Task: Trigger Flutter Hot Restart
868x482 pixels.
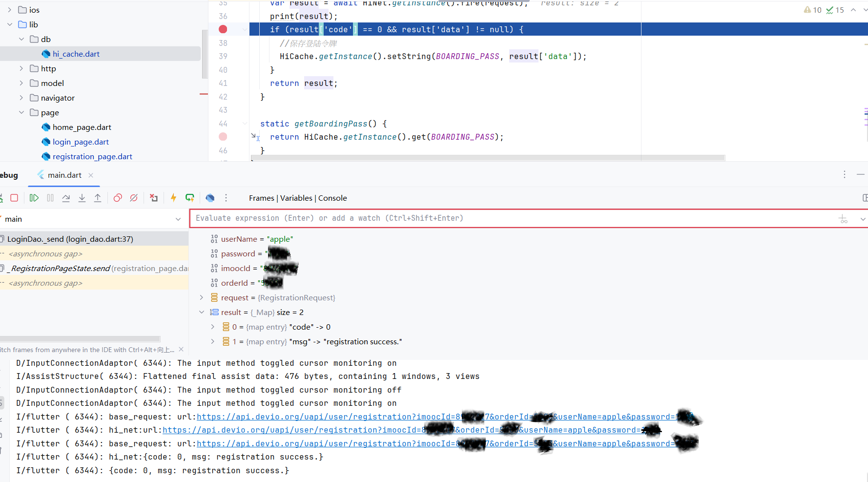Action: pyautogui.click(x=190, y=198)
